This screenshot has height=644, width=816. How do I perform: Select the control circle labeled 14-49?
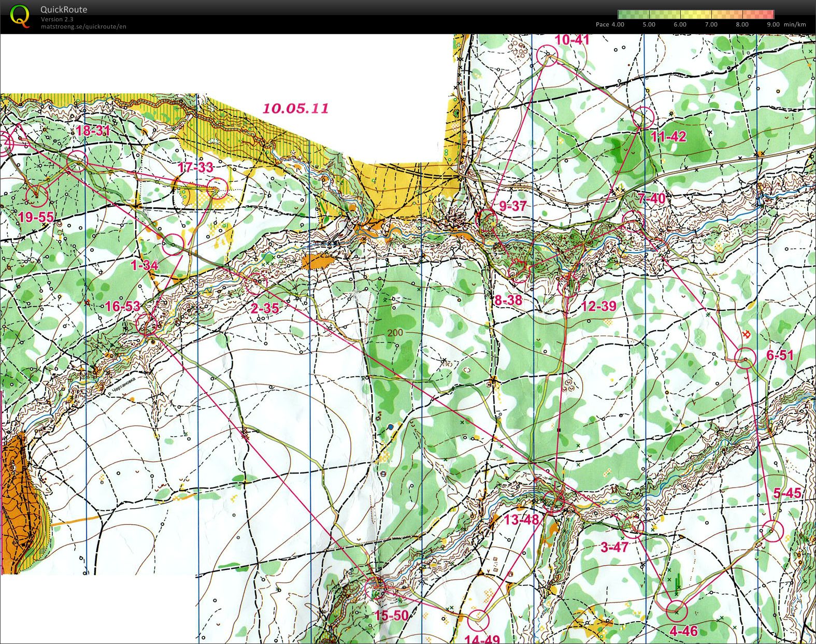(478, 618)
